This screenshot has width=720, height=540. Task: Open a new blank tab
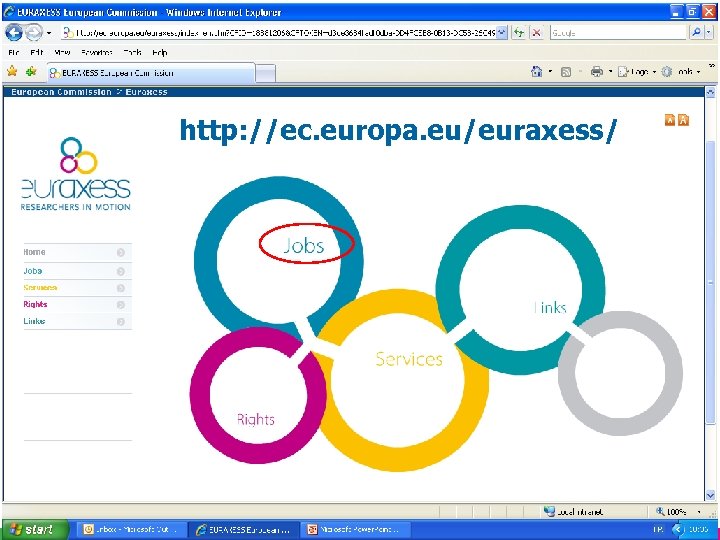[x=265, y=73]
